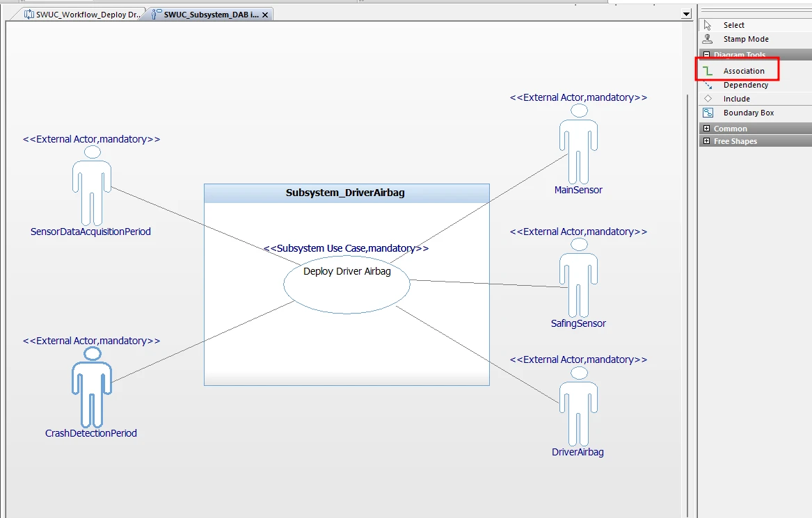Click the Subsystem Use Case,mandatory stereotype text
812x518 pixels.
pyautogui.click(x=346, y=248)
